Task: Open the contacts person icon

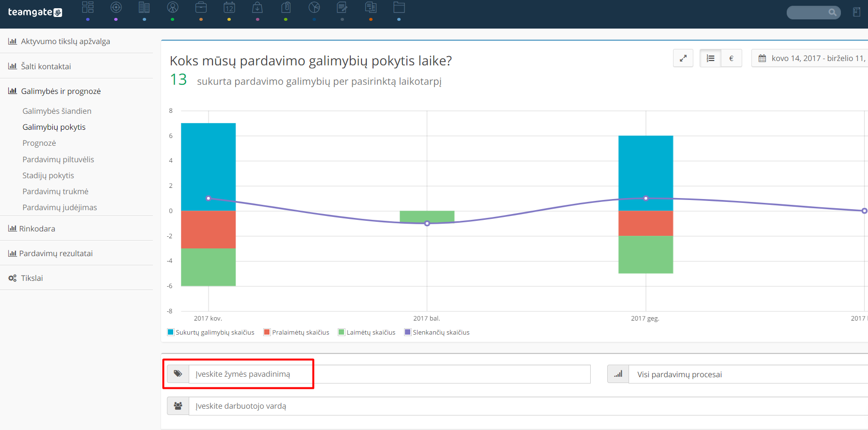Action: pos(173,7)
